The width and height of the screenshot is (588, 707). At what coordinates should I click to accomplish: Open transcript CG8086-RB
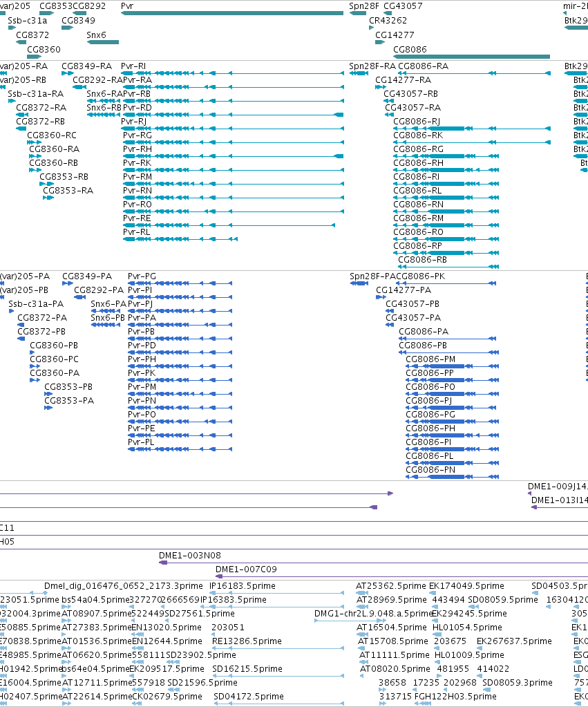[422, 260]
